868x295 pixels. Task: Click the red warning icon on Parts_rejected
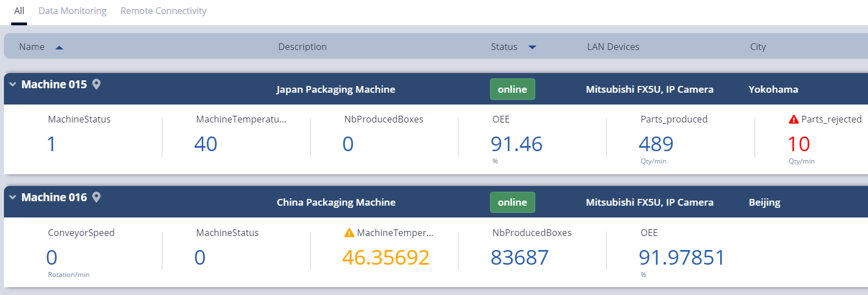[x=793, y=119]
